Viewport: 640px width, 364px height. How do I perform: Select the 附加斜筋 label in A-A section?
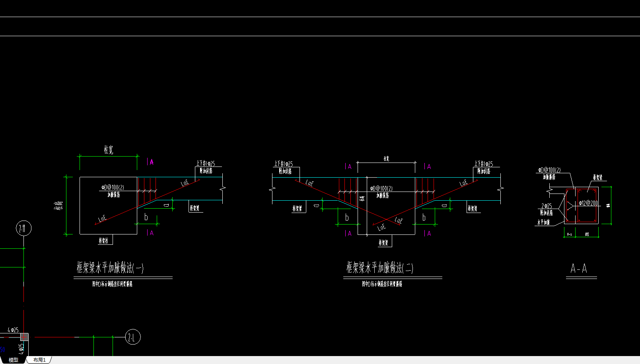coord(547,213)
